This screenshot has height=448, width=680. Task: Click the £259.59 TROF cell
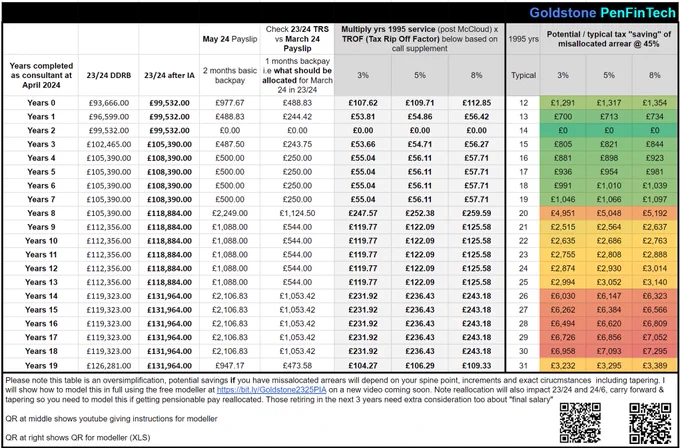tap(476, 213)
